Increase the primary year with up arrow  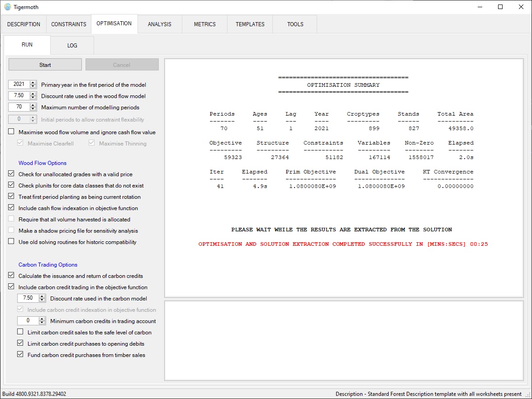click(33, 82)
